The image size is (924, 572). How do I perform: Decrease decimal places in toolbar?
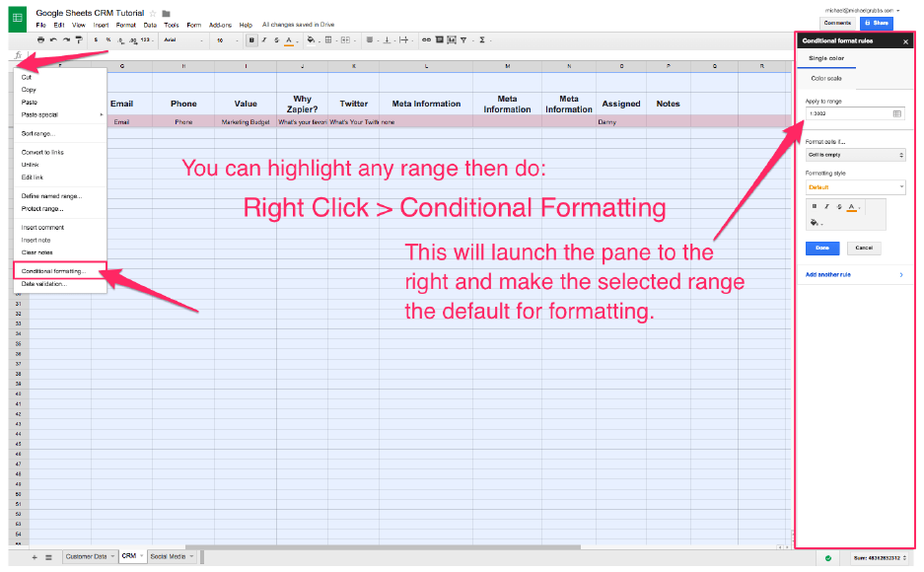pos(121,40)
